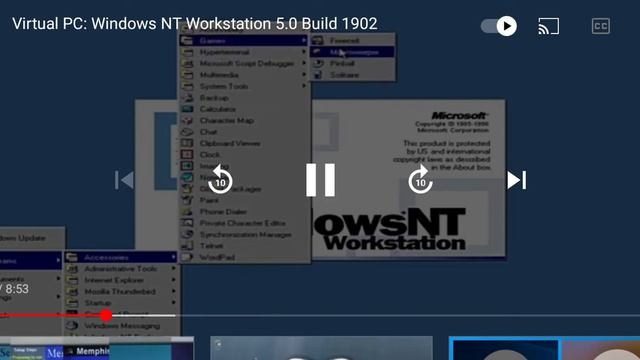Image resolution: width=640 pixels, height=360 pixels.
Task: Click the Paint menu icon
Action: pyautogui.click(x=187, y=200)
